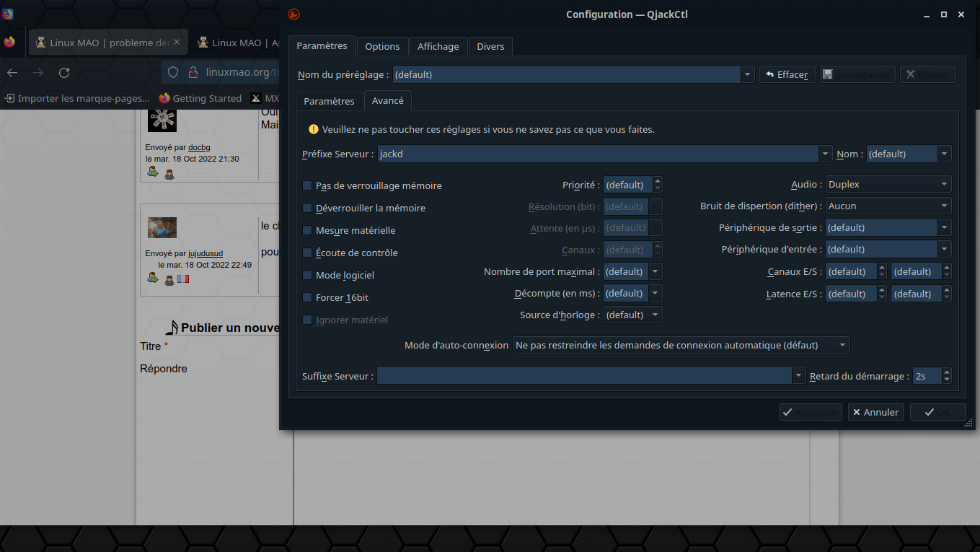Go back with the Firefox back arrow

coord(12,72)
